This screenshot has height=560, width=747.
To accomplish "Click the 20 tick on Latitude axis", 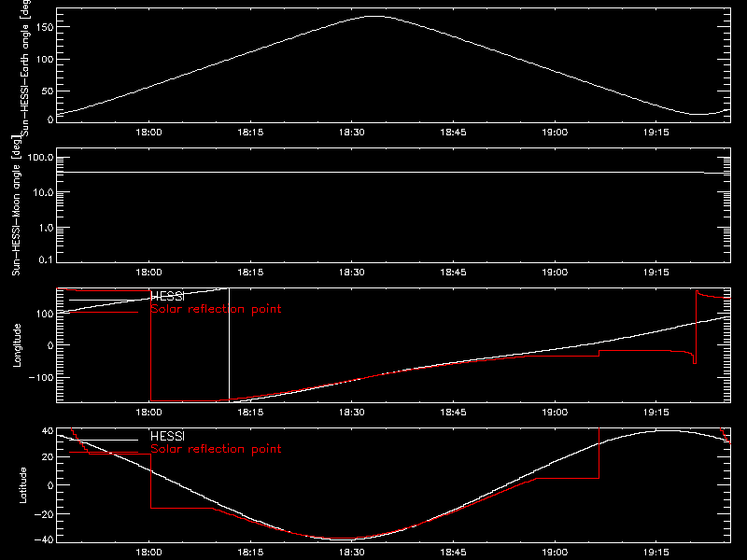I will 48,457.
